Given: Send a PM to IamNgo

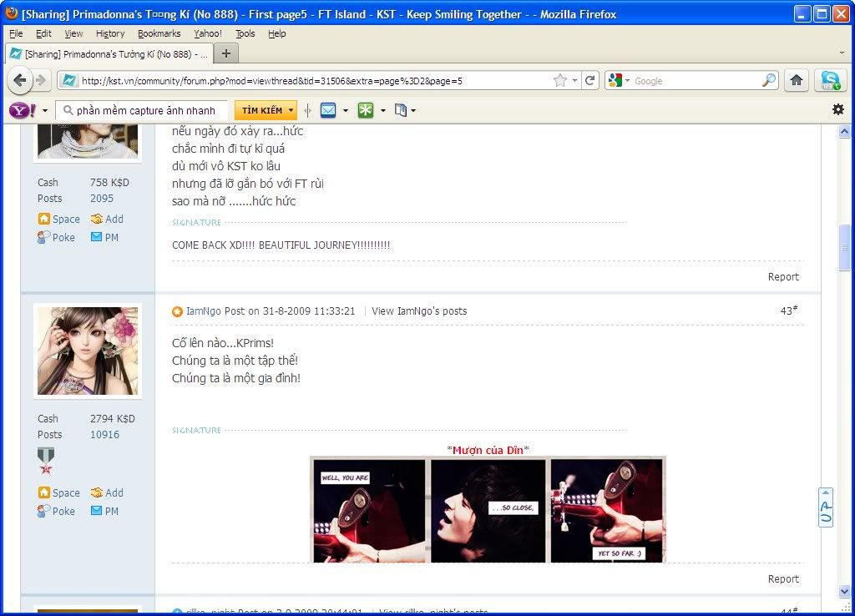Looking at the screenshot, I should pos(104,511).
